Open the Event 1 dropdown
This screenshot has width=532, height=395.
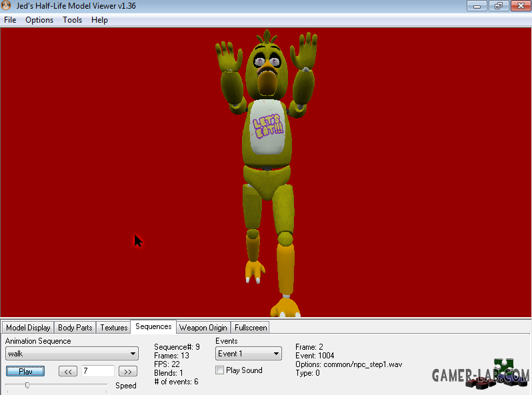(x=249, y=354)
